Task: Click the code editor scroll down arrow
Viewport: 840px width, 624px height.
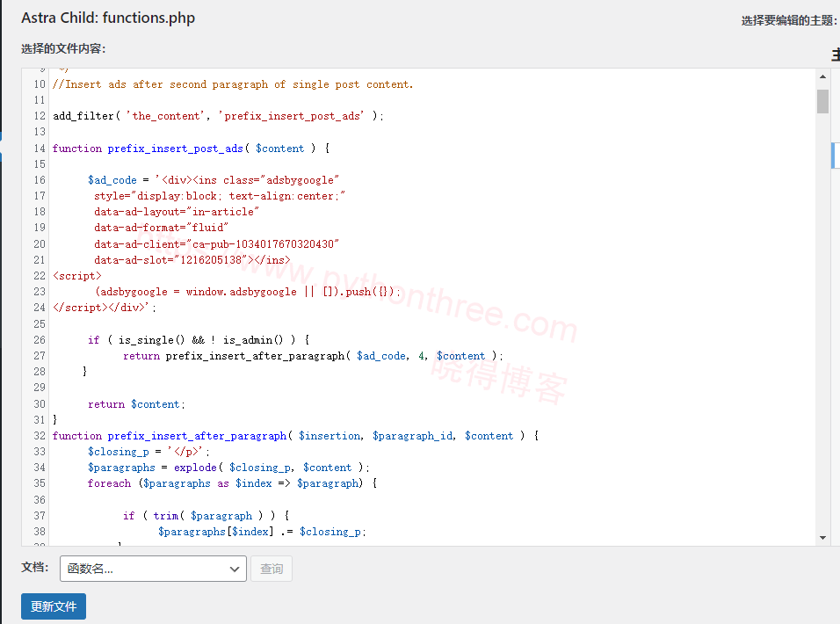Action: pyautogui.click(x=822, y=538)
